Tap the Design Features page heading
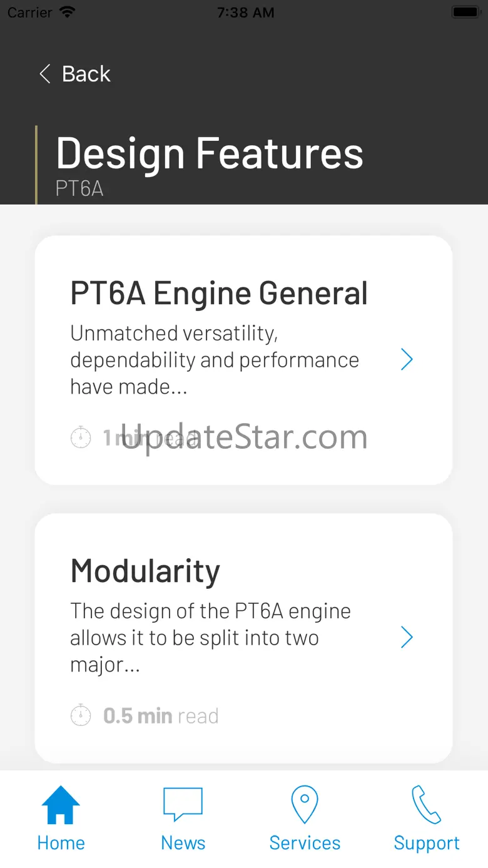 pos(210,153)
